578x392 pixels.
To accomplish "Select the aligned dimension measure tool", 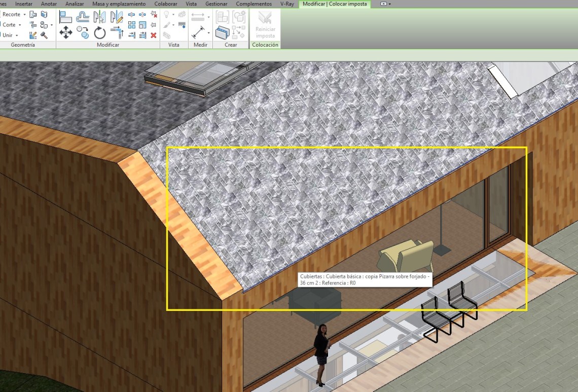I will [198, 33].
